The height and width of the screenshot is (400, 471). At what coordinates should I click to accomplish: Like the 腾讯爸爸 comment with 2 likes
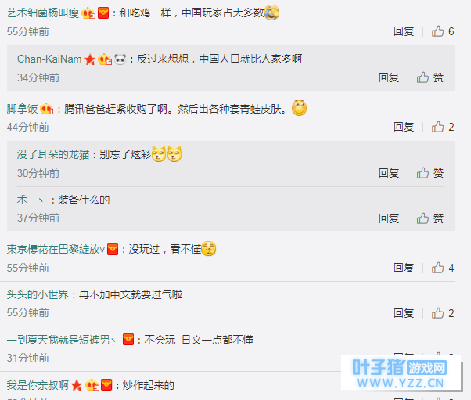click(x=443, y=127)
